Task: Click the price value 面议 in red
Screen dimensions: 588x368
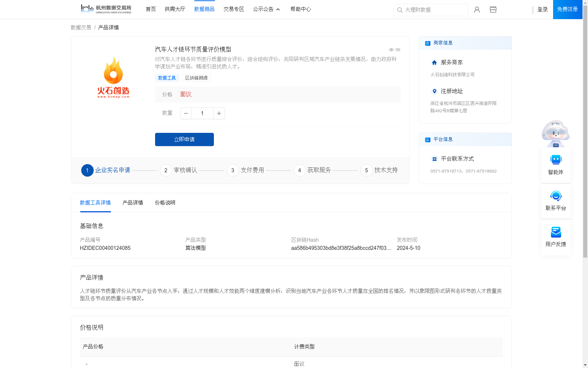Action: pyautogui.click(x=186, y=95)
